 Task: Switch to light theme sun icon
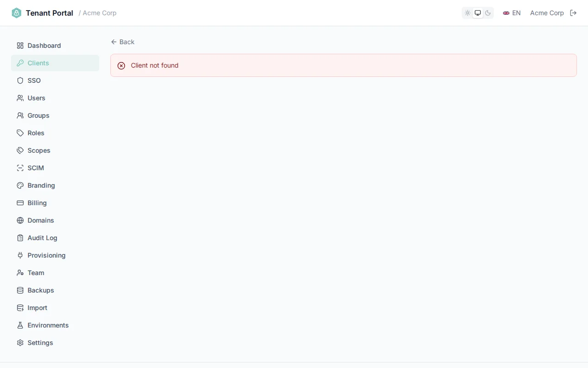point(468,13)
